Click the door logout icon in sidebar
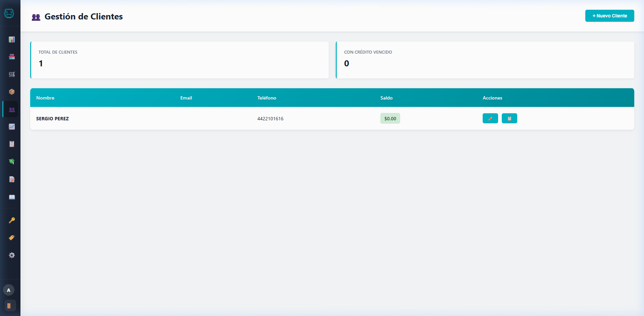The width and height of the screenshot is (644, 316). [x=10, y=306]
